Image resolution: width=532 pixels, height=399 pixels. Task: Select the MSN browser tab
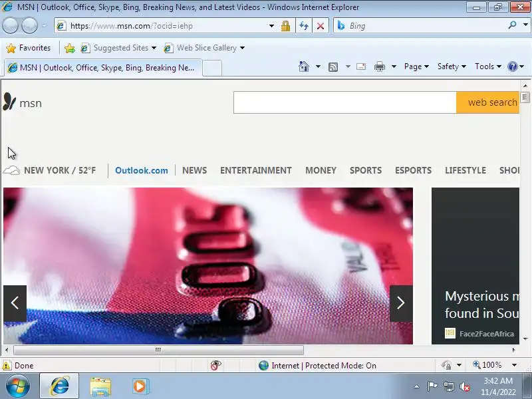click(x=103, y=68)
